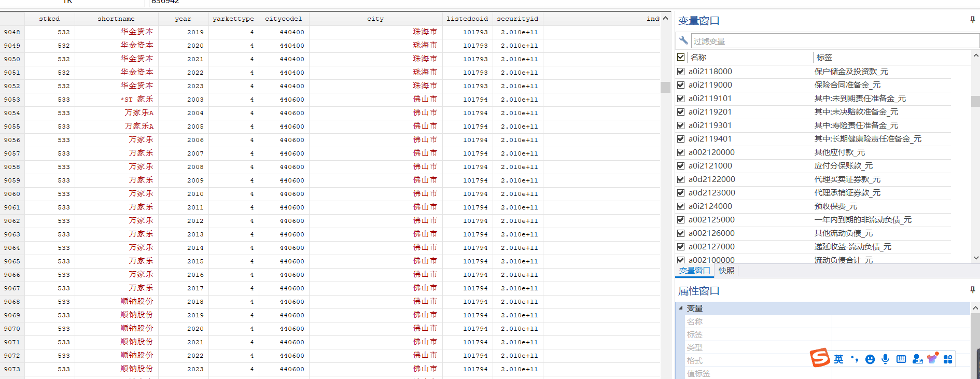Open the Sogou emoji panel
This screenshot has height=379, width=980.
(870, 359)
